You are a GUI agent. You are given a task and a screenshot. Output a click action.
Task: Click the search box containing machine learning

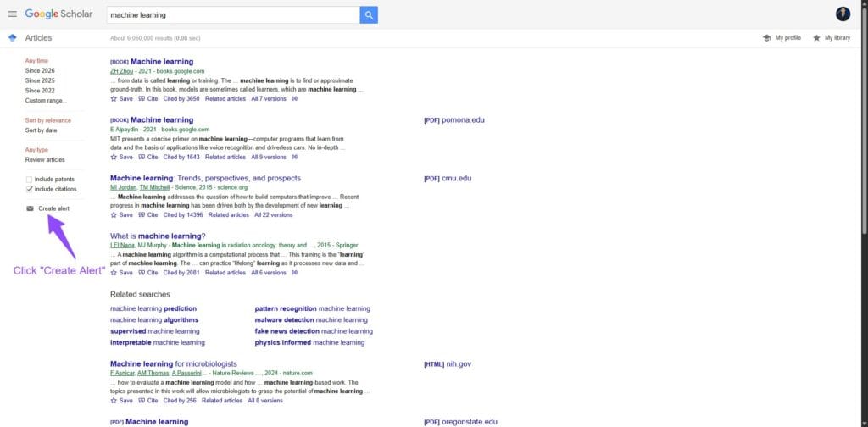pos(233,15)
